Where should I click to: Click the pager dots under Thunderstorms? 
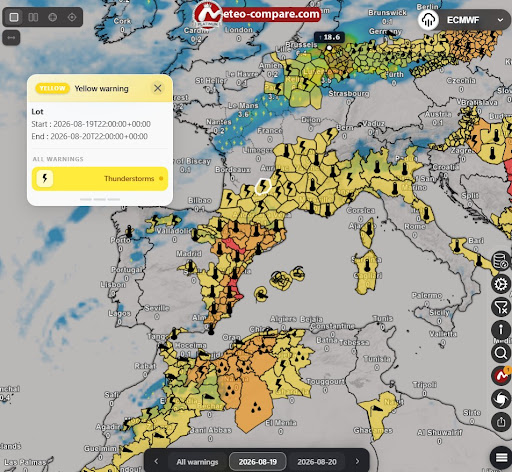click(x=100, y=199)
